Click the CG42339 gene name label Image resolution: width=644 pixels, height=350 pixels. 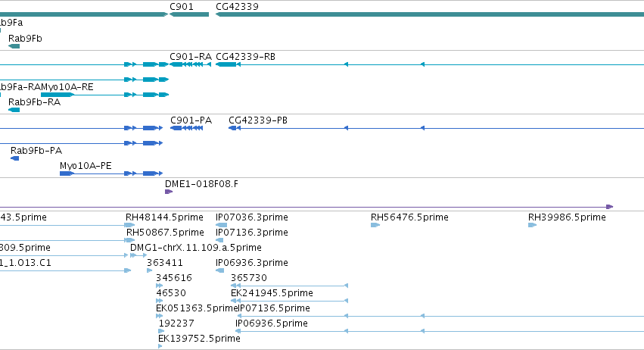[237, 7]
